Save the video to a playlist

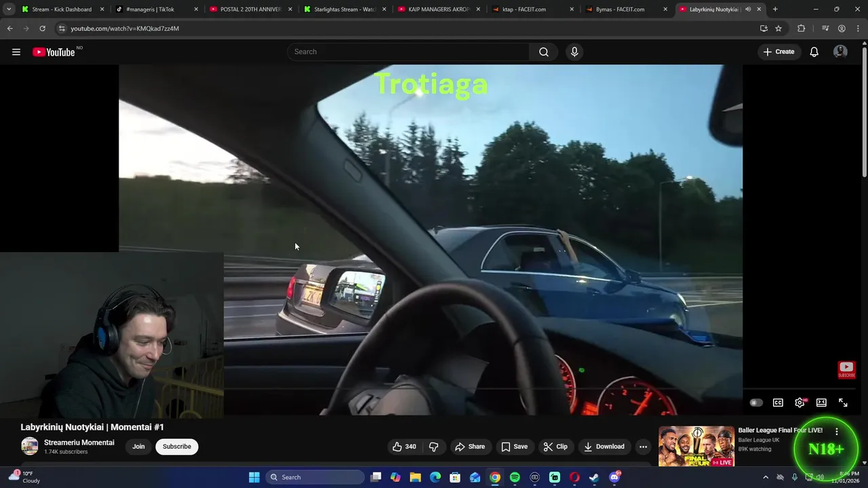tap(514, 447)
